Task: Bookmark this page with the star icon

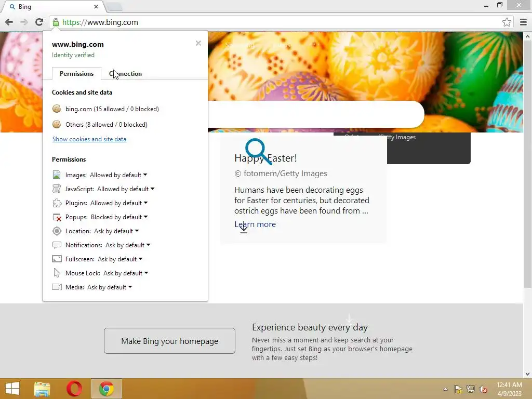Action: point(507,22)
